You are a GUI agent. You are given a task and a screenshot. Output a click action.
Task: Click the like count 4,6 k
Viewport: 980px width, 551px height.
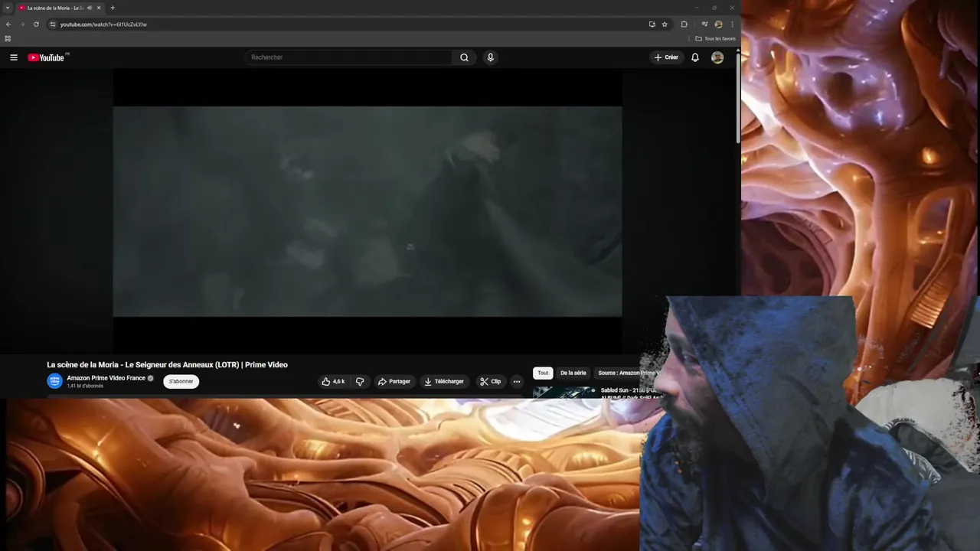338,381
